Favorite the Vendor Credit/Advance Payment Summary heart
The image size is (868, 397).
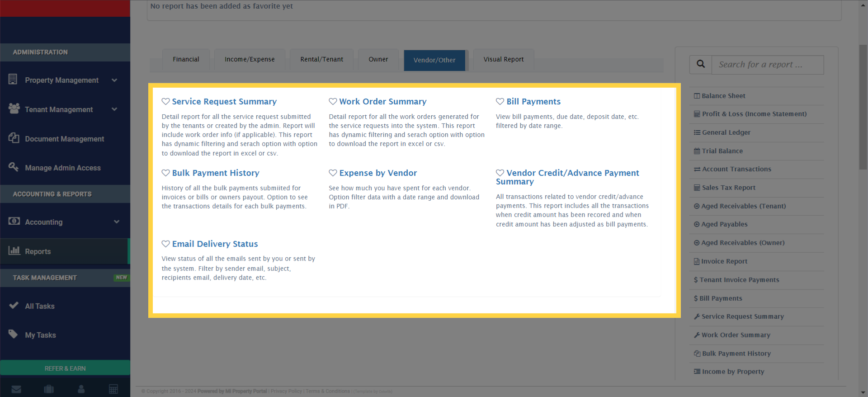click(500, 173)
